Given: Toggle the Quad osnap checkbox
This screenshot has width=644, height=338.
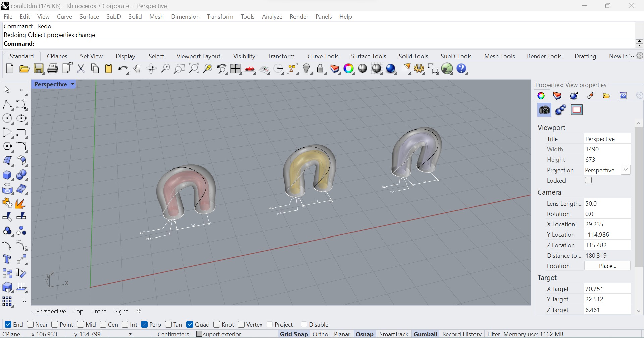Looking at the screenshot, I should [190, 324].
